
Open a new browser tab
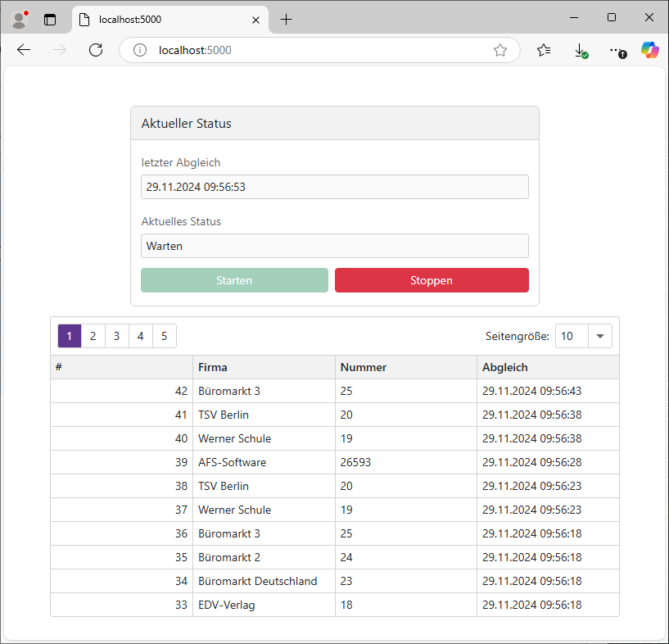click(x=287, y=20)
